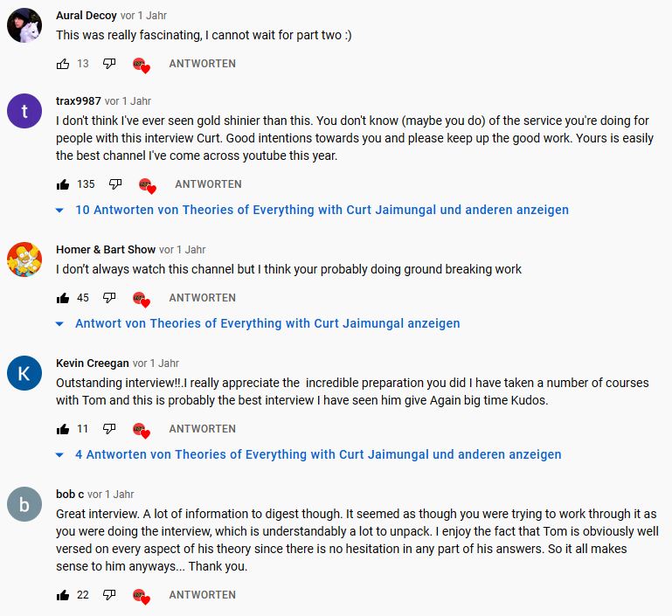Image resolution: width=672 pixels, height=616 pixels.
Task: Click creator heart badge on bob c's comment
Action: click(x=141, y=596)
